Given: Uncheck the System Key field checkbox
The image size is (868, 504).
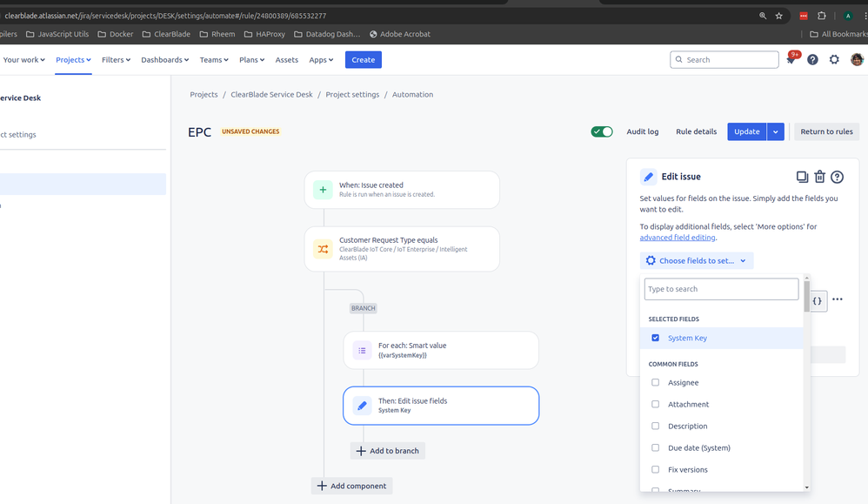Looking at the screenshot, I should 656,338.
